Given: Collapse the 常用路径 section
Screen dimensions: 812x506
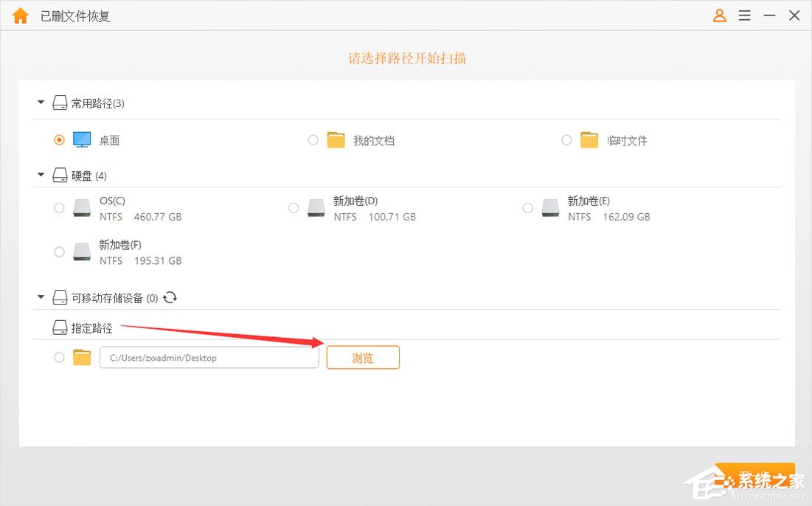Looking at the screenshot, I should [41, 103].
